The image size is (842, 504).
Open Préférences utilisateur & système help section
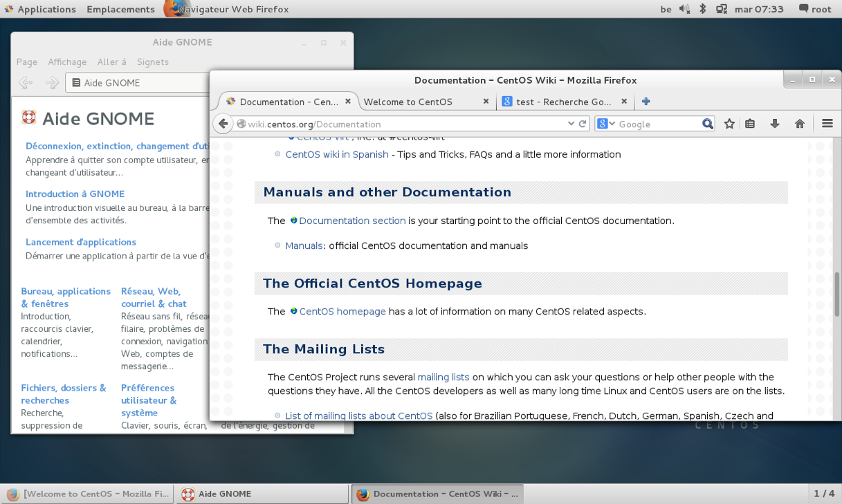click(x=149, y=400)
